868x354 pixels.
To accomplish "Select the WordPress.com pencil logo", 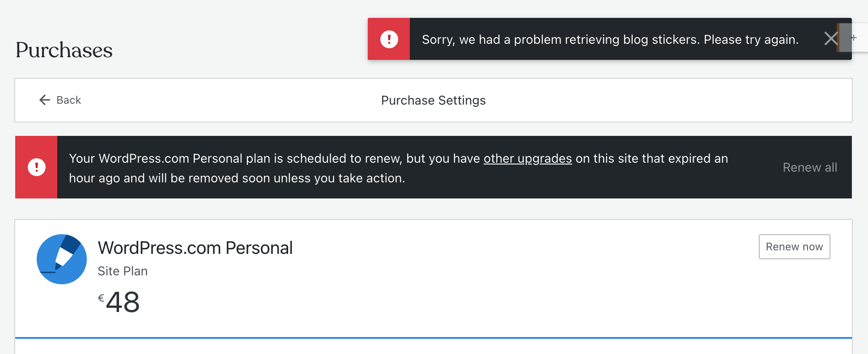I will coord(62,259).
